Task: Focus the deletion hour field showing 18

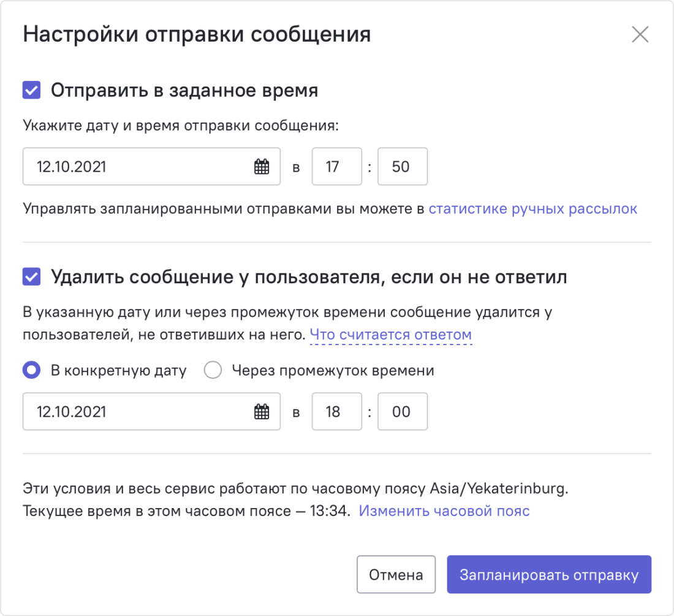Action: coord(336,411)
